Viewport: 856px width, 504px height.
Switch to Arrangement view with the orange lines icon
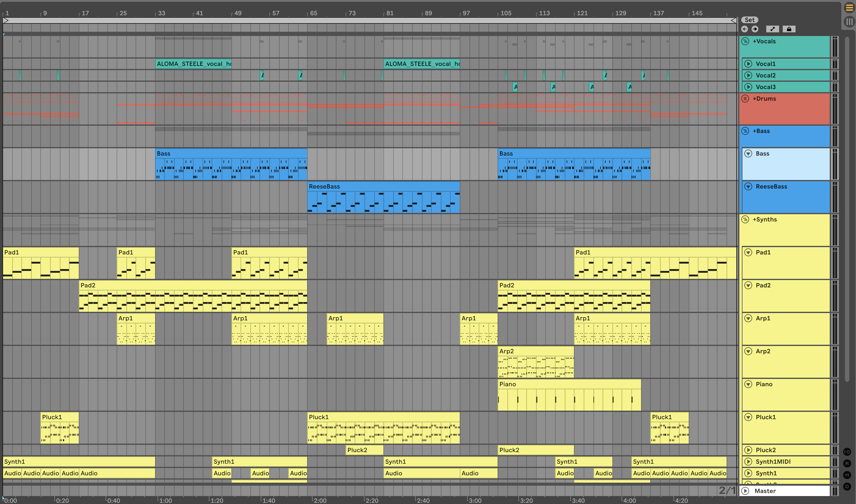pyautogui.click(x=849, y=7)
